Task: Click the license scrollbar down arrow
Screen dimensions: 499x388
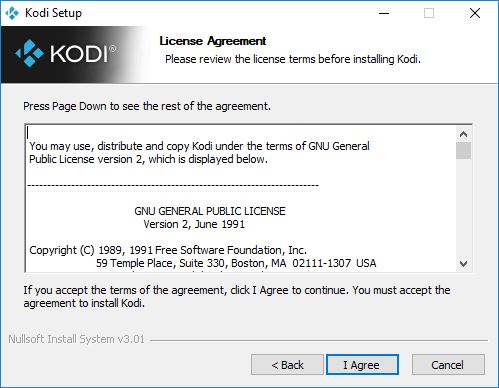Action: point(463,264)
